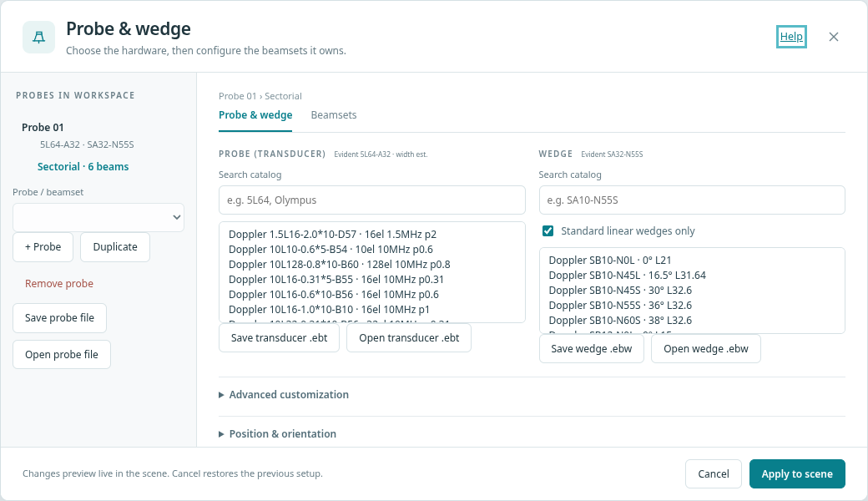Open the Help link
Image resolution: width=868 pixels, height=501 pixels.
coord(791,37)
